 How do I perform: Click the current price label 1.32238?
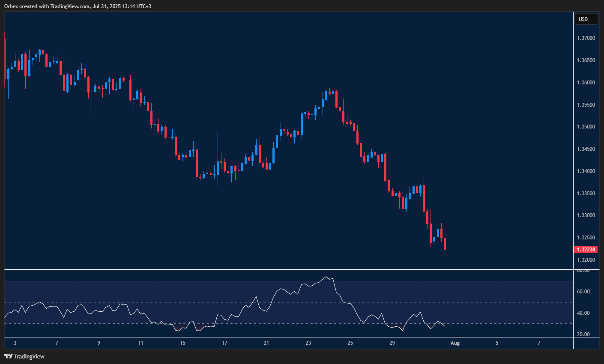tap(586, 249)
